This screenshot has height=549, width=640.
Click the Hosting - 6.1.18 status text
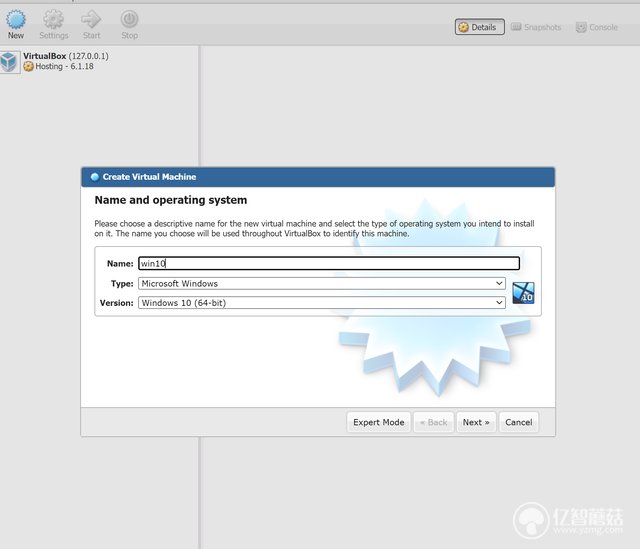(x=64, y=66)
